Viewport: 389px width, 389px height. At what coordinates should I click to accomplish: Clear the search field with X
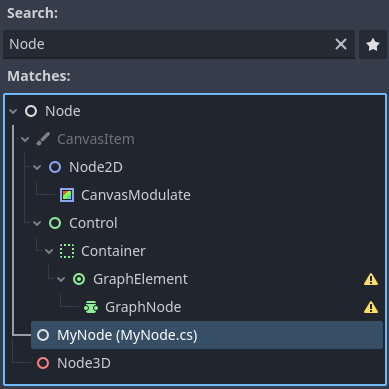[341, 44]
